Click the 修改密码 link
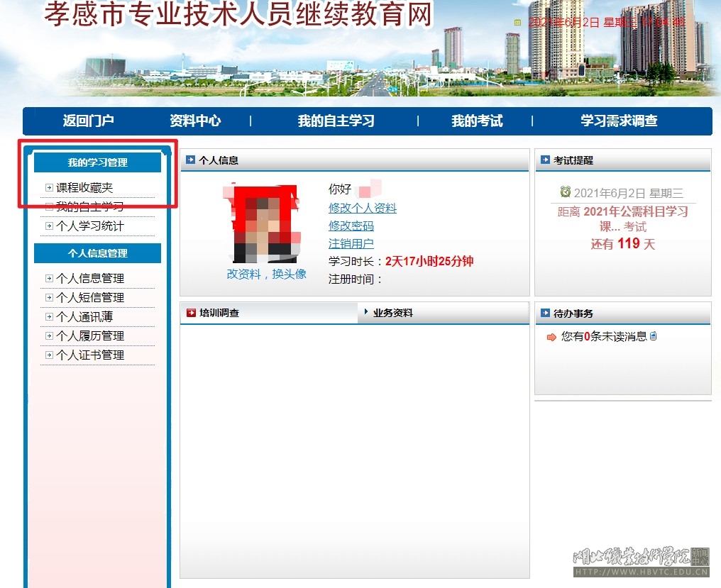The height and width of the screenshot is (588, 721). 351,226
